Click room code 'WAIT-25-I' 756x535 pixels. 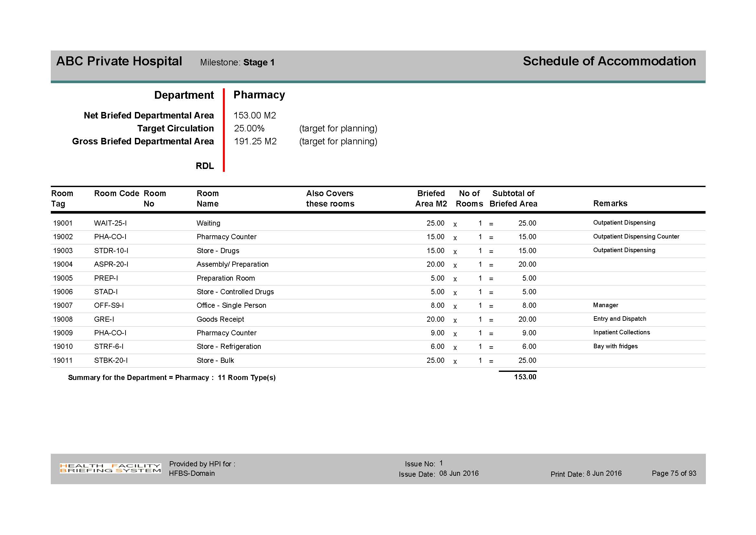pos(110,223)
